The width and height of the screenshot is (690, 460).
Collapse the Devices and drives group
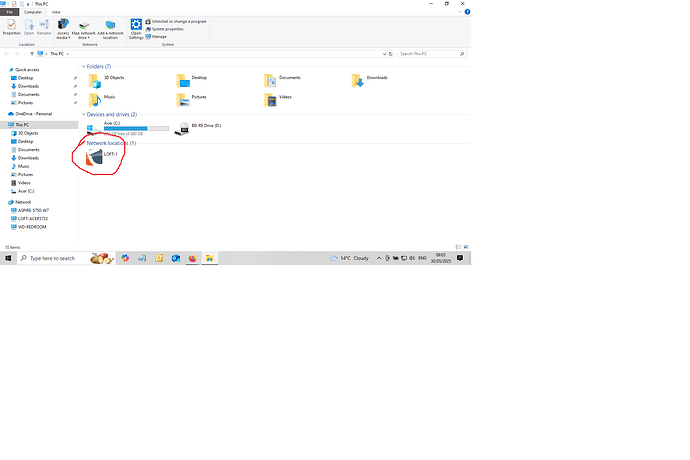click(83, 114)
